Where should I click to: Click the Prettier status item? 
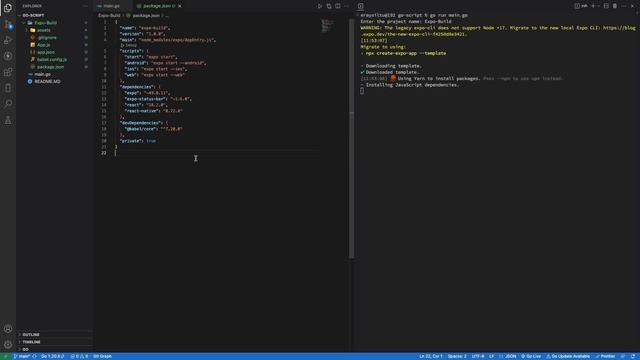pyautogui.click(x=605, y=356)
